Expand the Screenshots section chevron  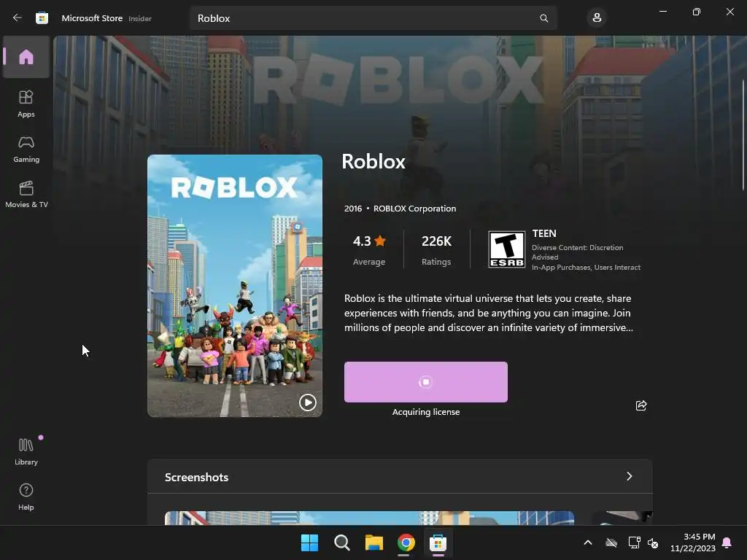(x=630, y=476)
